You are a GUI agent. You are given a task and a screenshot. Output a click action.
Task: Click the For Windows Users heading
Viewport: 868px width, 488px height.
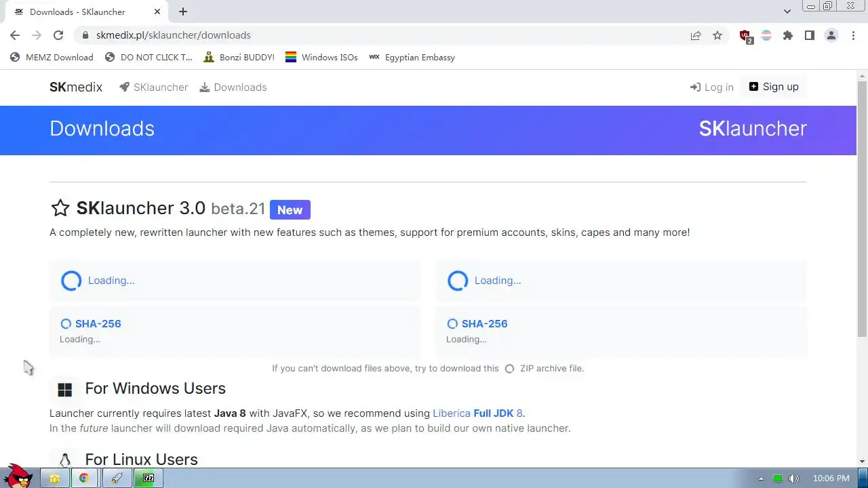click(x=155, y=388)
